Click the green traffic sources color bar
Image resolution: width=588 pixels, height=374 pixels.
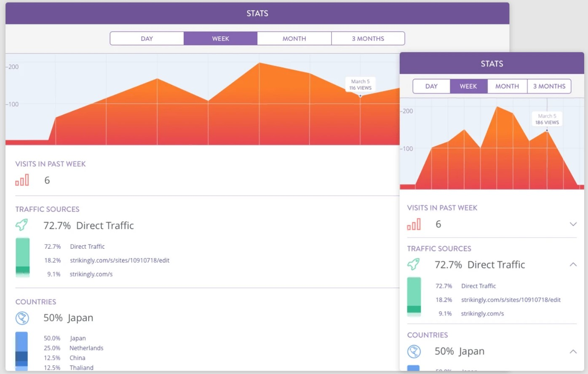coord(23,257)
